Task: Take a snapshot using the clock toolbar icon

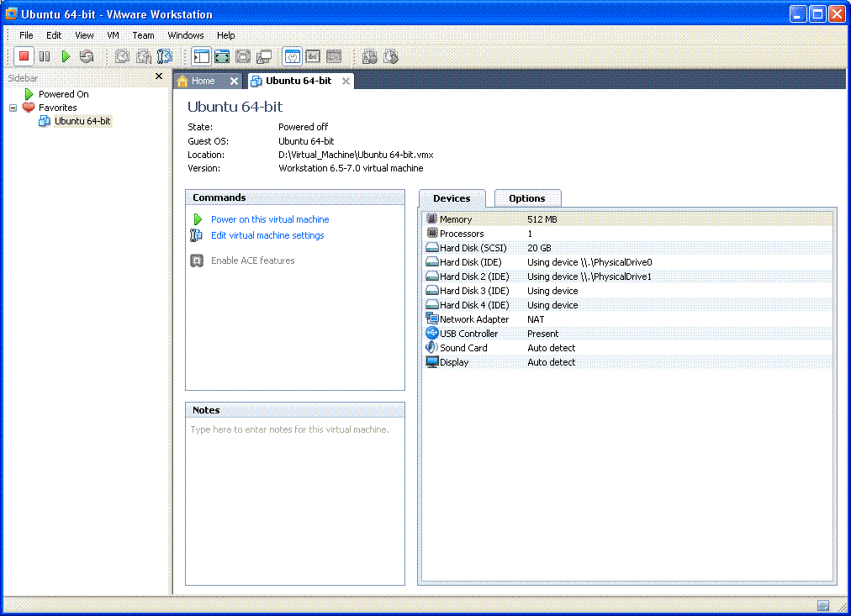Action: point(122,55)
